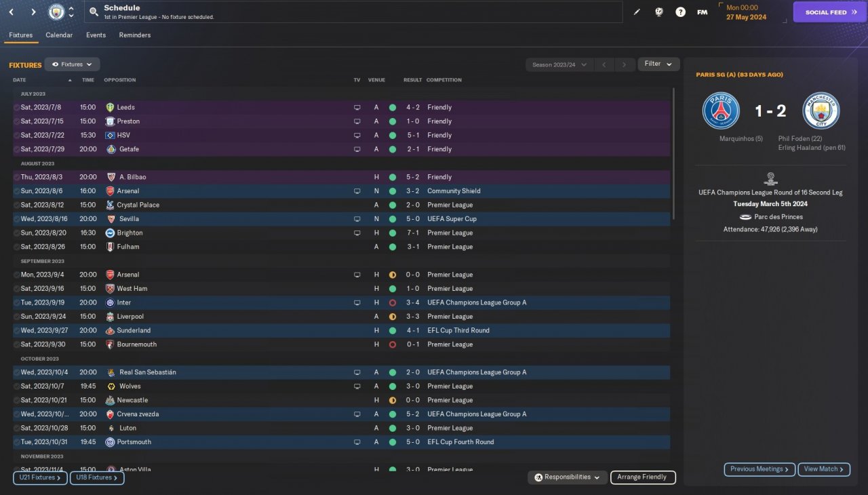Open the Fixtures view dropdown
868x495 pixels.
point(73,64)
